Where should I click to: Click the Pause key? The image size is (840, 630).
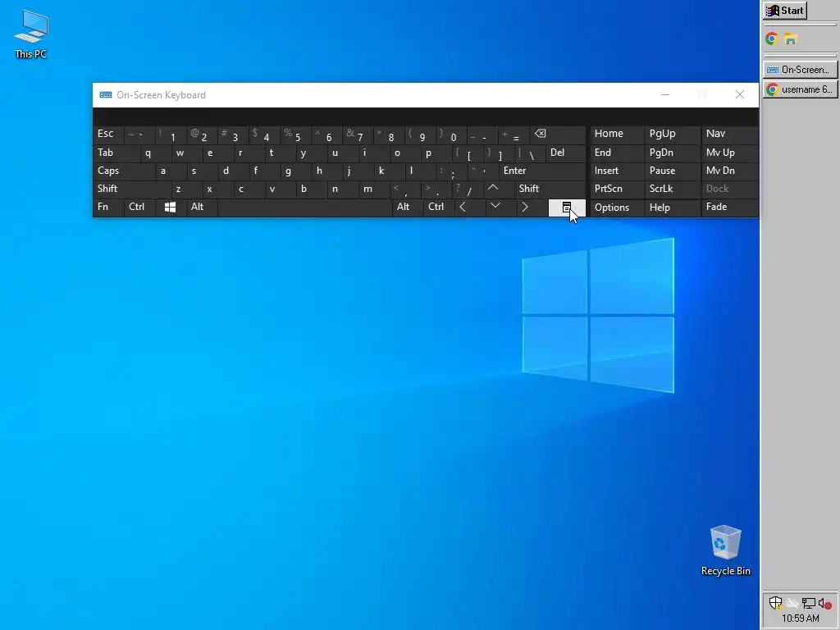pos(673,171)
